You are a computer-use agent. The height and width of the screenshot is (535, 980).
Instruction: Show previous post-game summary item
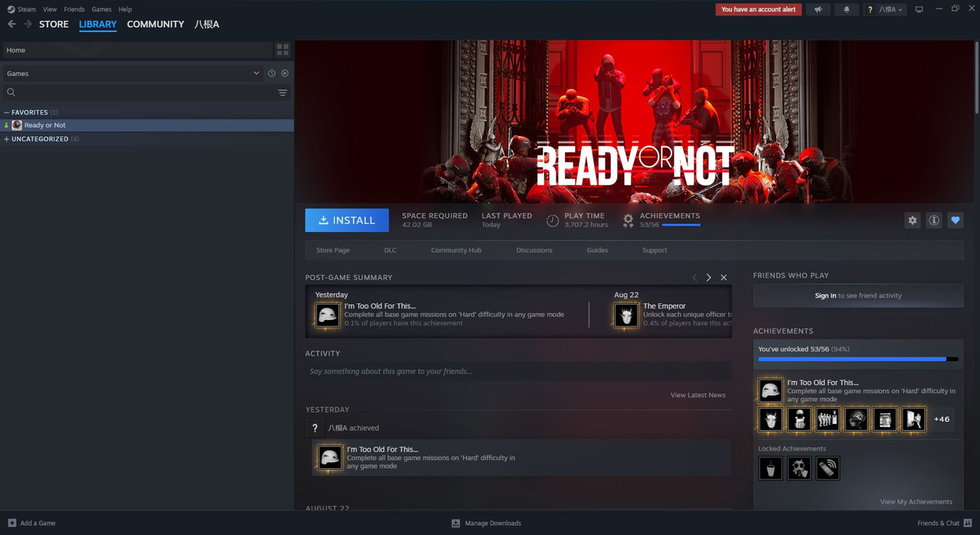(694, 277)
